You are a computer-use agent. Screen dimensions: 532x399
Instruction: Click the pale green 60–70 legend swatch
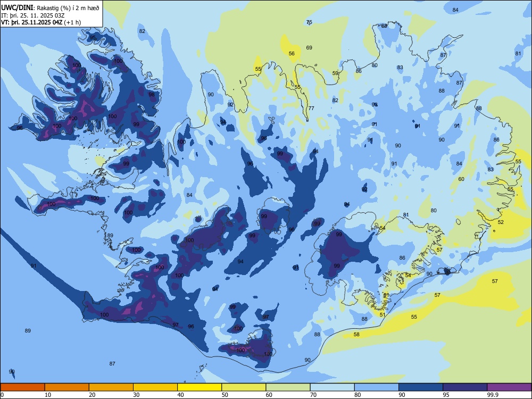coord(288,387)
